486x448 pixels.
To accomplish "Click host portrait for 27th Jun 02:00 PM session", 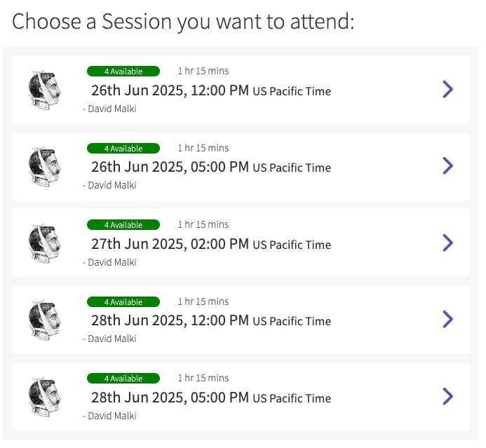I will [44, 243].
